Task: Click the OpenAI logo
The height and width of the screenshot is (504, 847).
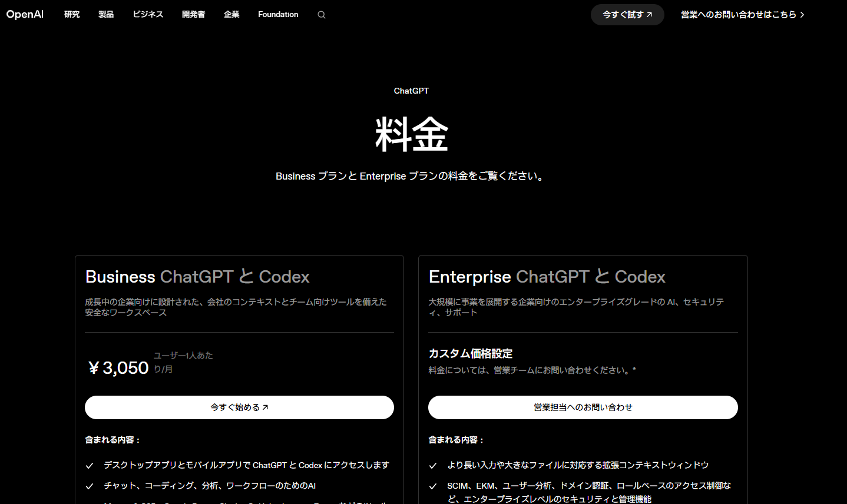Action: 25,15
